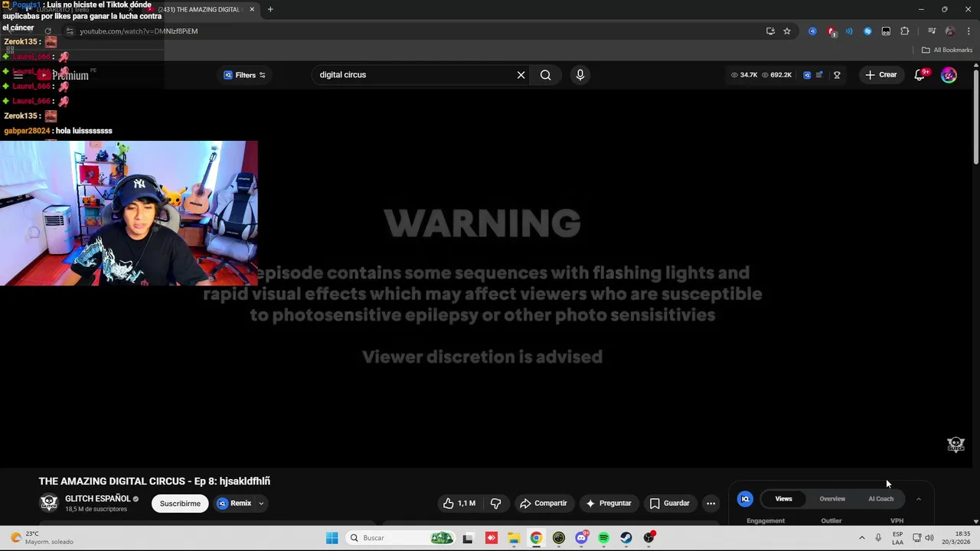Viewport: 980px width, 551px height.
Task: Open the vidIQ browser extension icon
Action: point(812,31)
